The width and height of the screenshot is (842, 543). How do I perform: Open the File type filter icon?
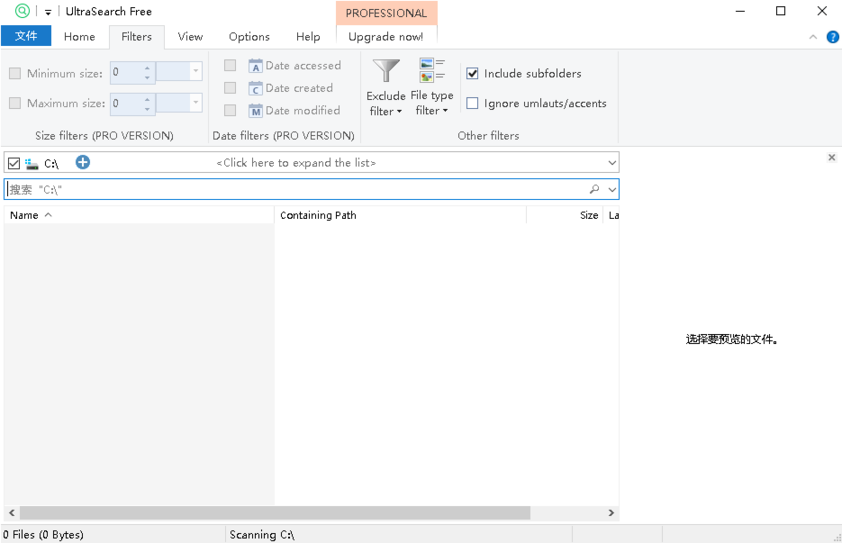(432, 71)
